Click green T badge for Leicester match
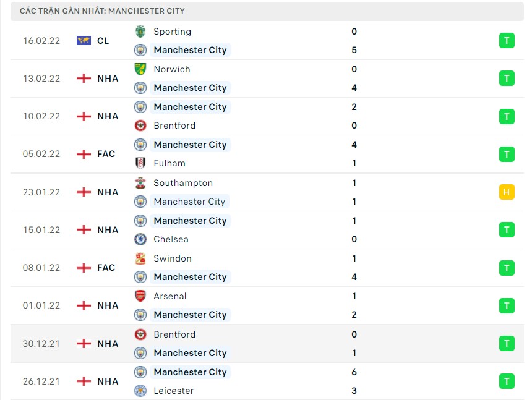Image resolution: width=532 pixels, height=400 pixels. [507, 381]
